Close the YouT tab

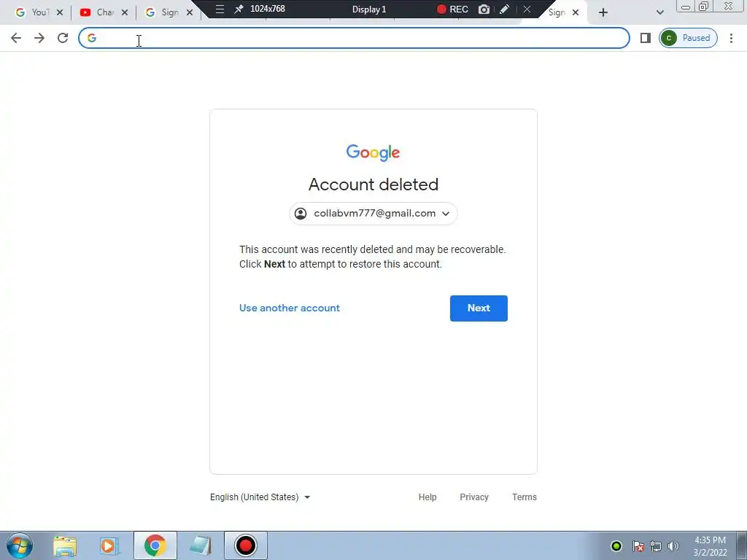(60, 12)
